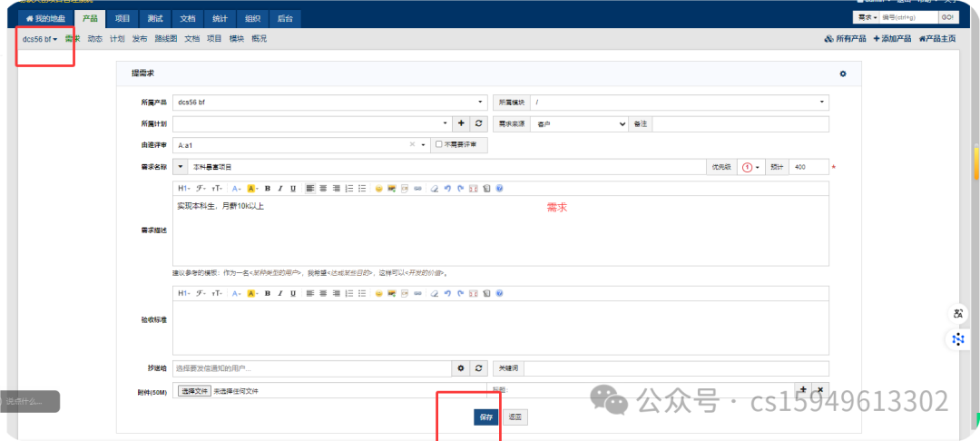
Task: Open font color picker in 需求描述 editor
Action: click(236, 188)
